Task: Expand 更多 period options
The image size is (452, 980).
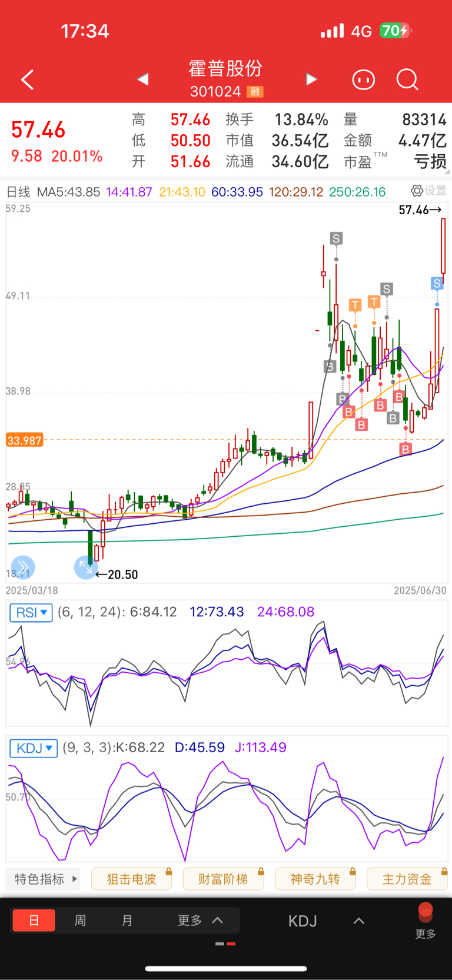Action: (200, 920)
